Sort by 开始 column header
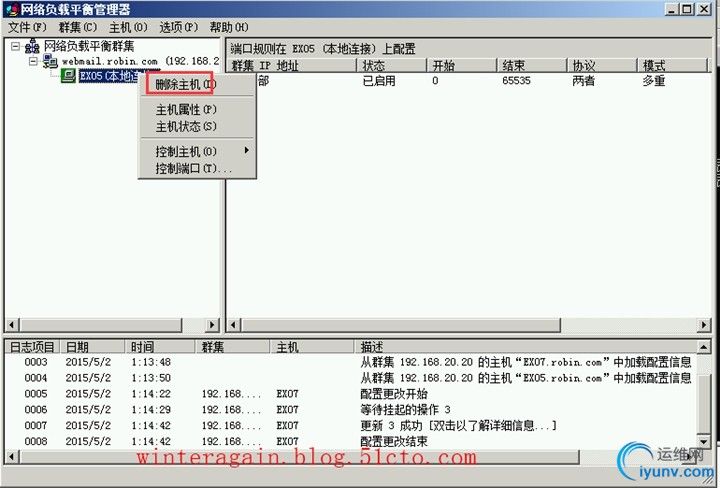The height and width of the screenshot is (488, 720). point(462,66)
